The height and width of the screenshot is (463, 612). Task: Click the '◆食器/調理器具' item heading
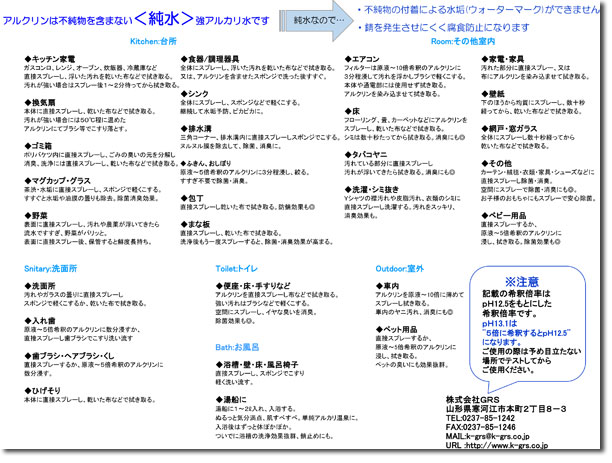pyautogui.click(x=210, y=59)
